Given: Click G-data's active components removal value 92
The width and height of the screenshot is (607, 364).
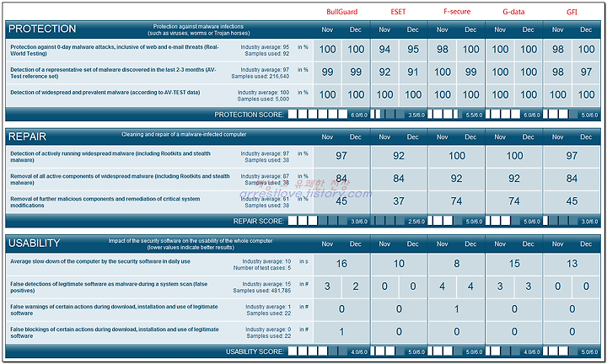Looking at the screenshot, I should point(513,179).
